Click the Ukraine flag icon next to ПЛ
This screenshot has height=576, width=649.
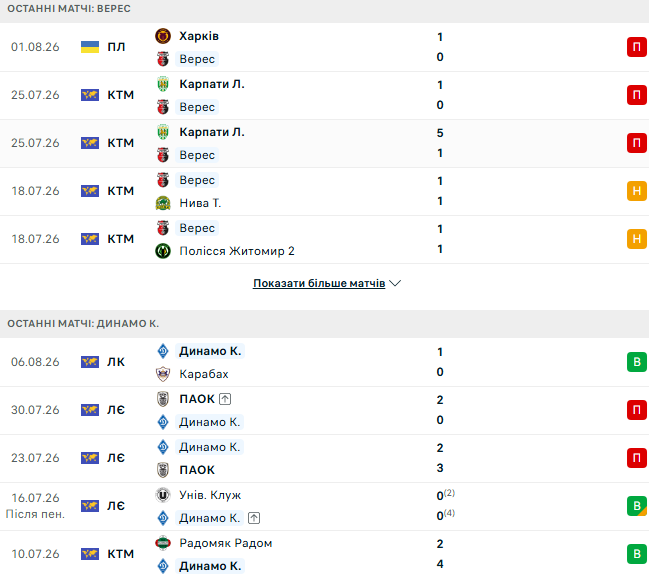coord(90,47)
